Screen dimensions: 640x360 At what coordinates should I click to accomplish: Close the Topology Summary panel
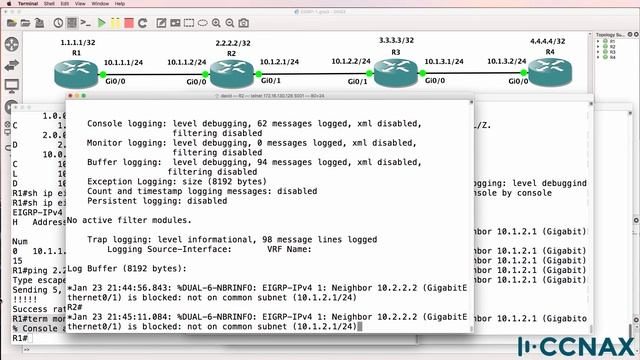[636, 35]
